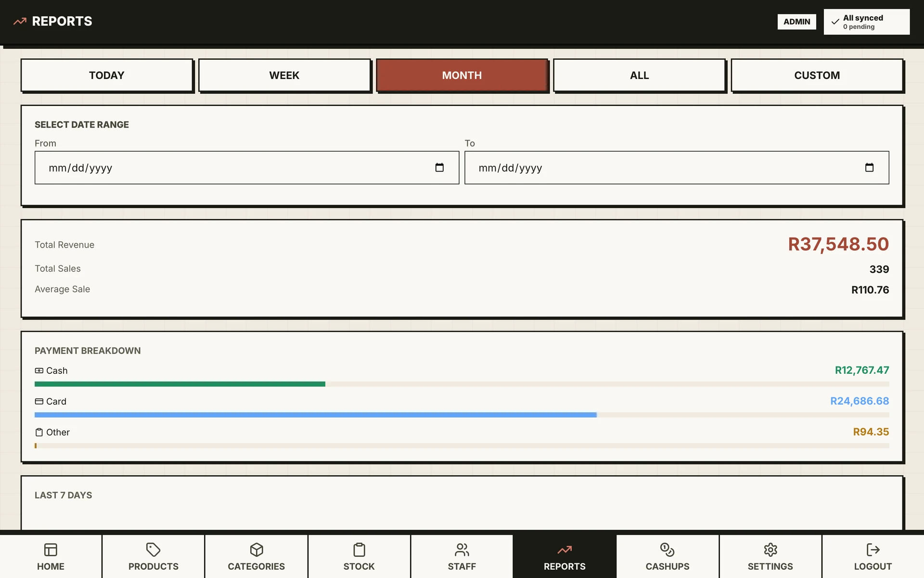Image resolution: width=924 pixels, height=578 pixels.
Task: Click average sale value R110.76
Action: click(x=870, y=290)
